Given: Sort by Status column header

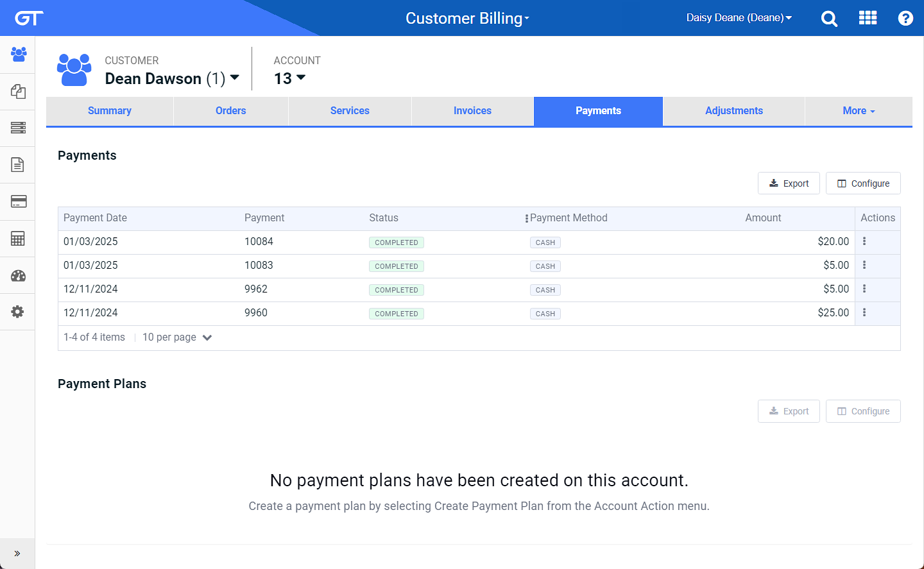Looking at the screenshot, I should 384,218.
